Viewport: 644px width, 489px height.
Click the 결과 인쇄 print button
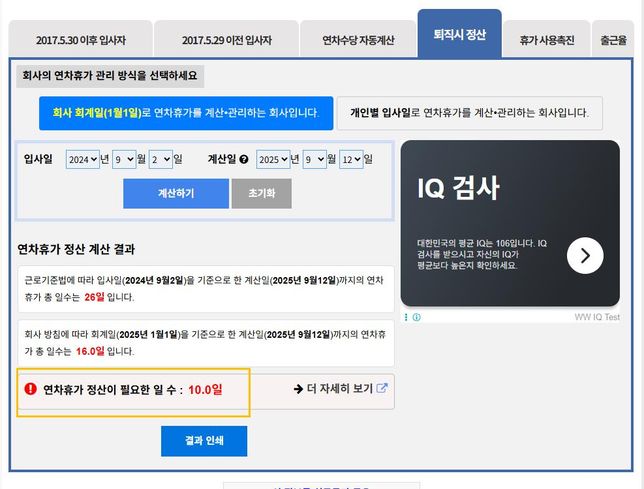(x=204, y=441)
